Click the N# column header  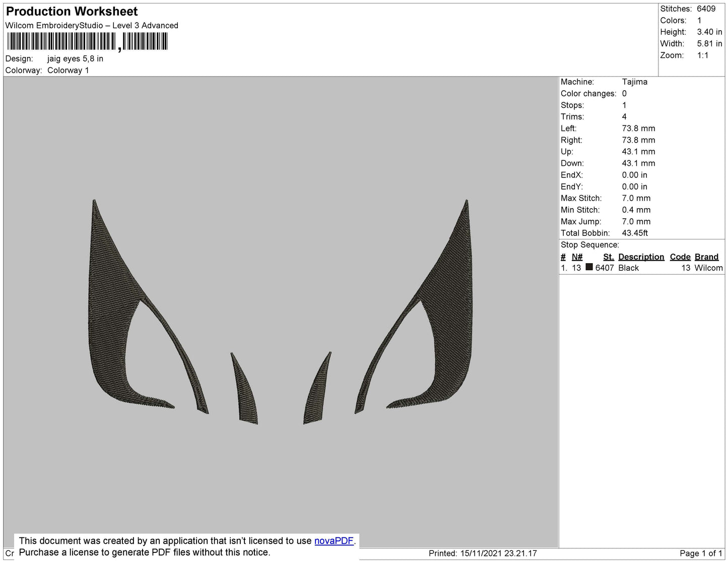click(577, 257)
